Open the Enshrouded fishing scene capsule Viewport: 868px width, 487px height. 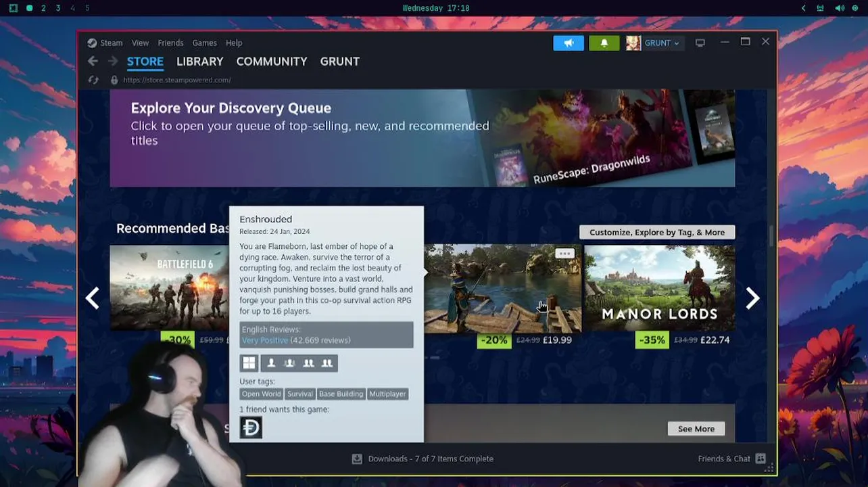pyautogui.click(x=503, y=287)
